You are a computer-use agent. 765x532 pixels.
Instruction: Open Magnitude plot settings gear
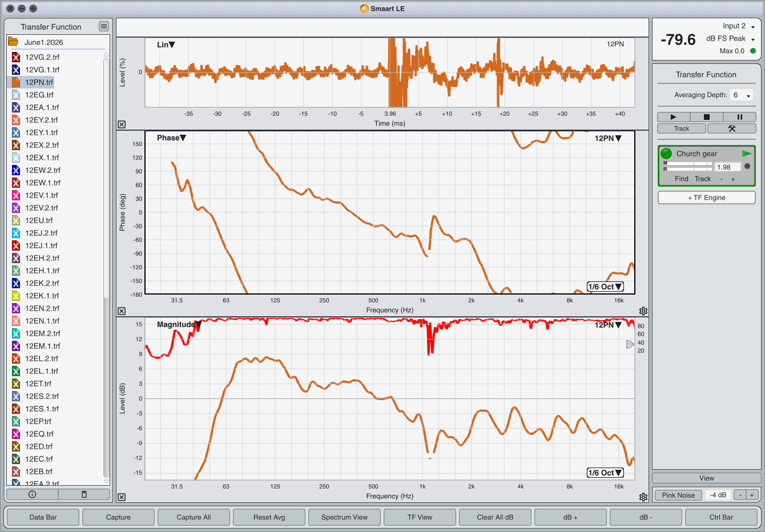pyautogui.click(x=643, y=497)
